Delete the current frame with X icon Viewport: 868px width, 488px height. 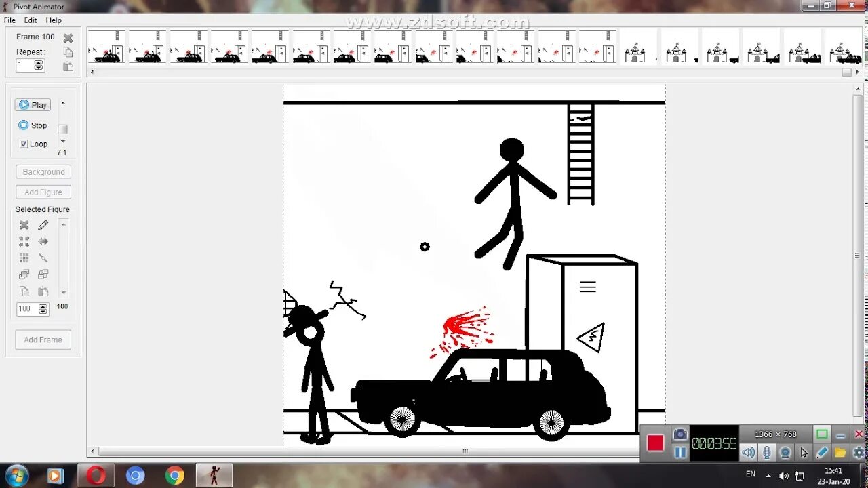click(68, 38)
